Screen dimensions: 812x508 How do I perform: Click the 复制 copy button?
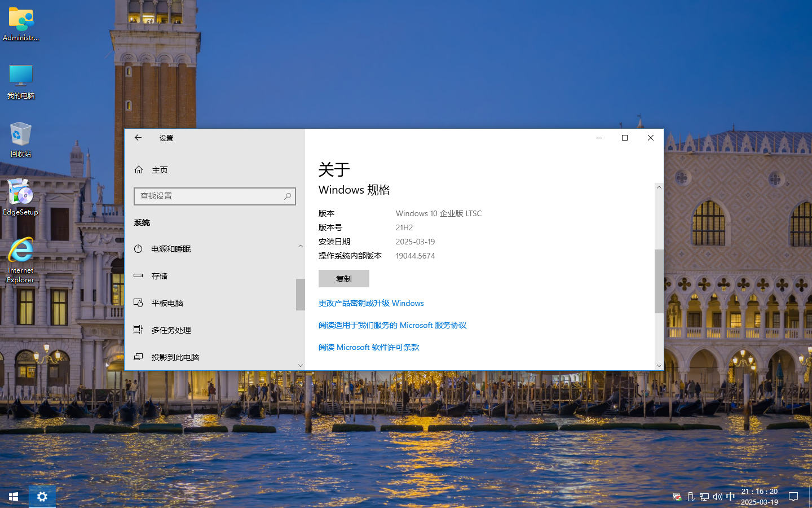[x=344, y=279]
